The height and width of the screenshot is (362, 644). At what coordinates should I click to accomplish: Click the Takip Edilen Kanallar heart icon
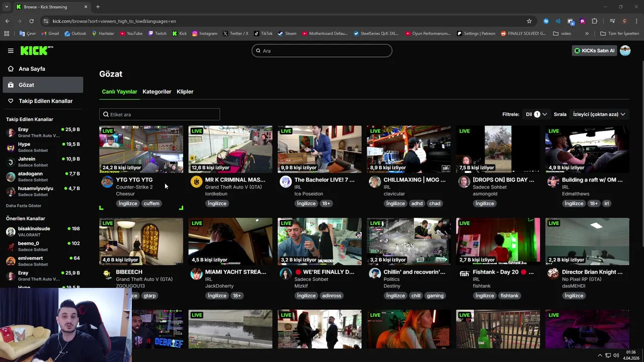[11, 101]
